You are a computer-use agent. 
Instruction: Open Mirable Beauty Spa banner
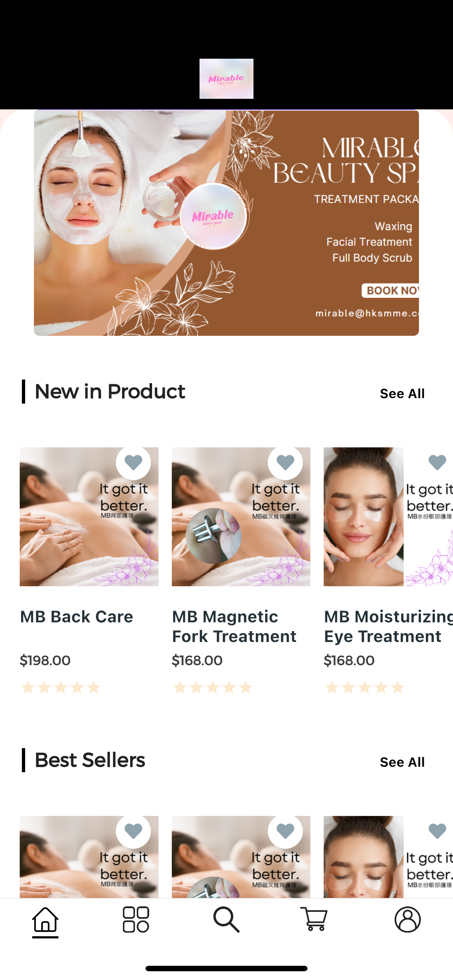pos(226,223)
